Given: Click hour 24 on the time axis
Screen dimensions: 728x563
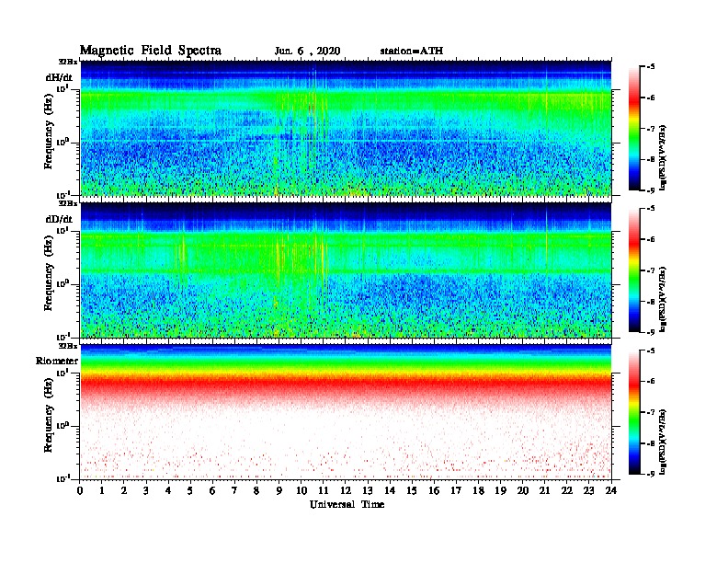Looking at the screenshot, I should pyautogui.click(x=611, y=491).
